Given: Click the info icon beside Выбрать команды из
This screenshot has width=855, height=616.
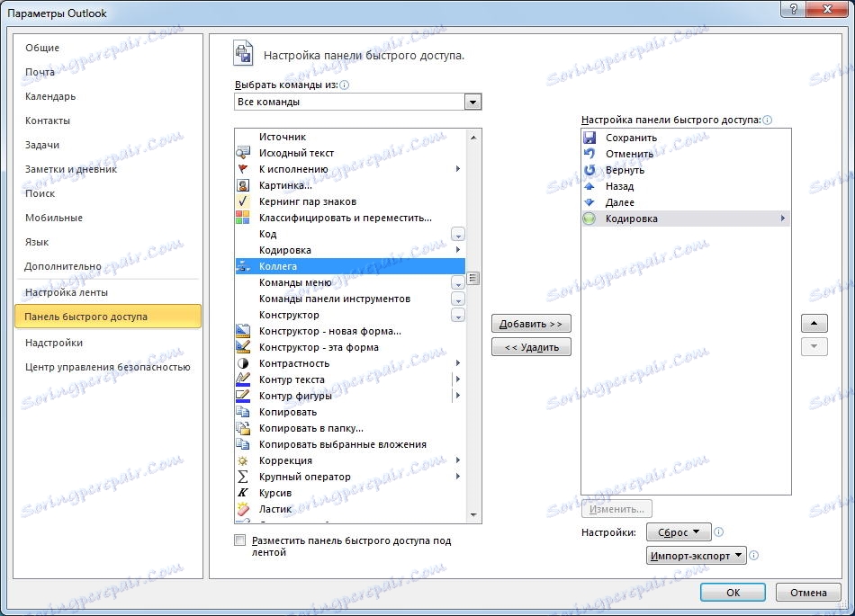Looking at the screenshot, I should (x=344, y=85).
